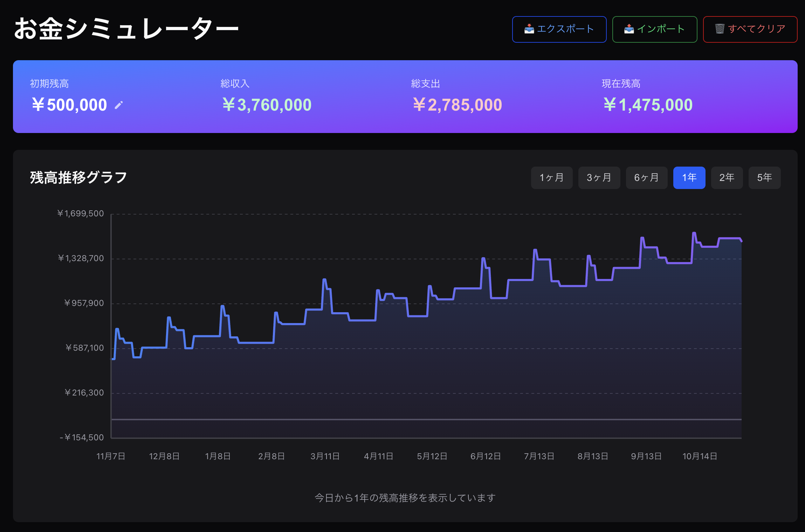Select the active 1年 range button
The height and width of the screenshot is (532, 805).
(689, 178)
